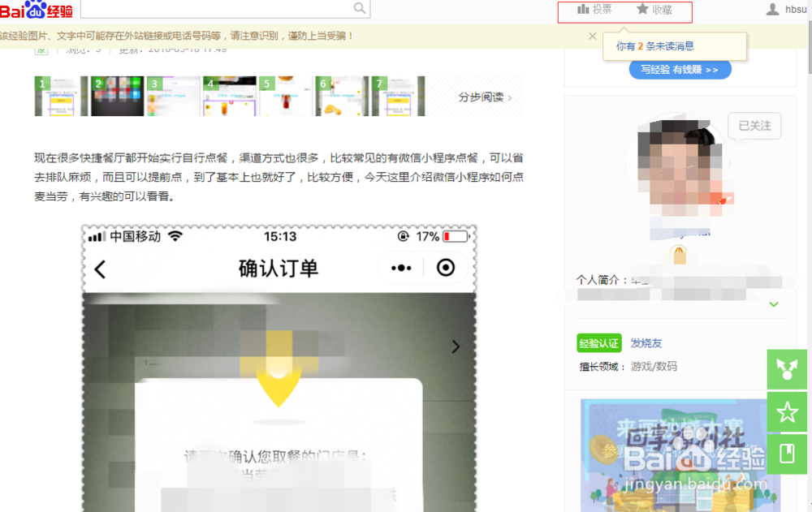Dismiss the yellow warning banner with ×
Viewport: 812px width, 512px height.
tap(592, 37)
